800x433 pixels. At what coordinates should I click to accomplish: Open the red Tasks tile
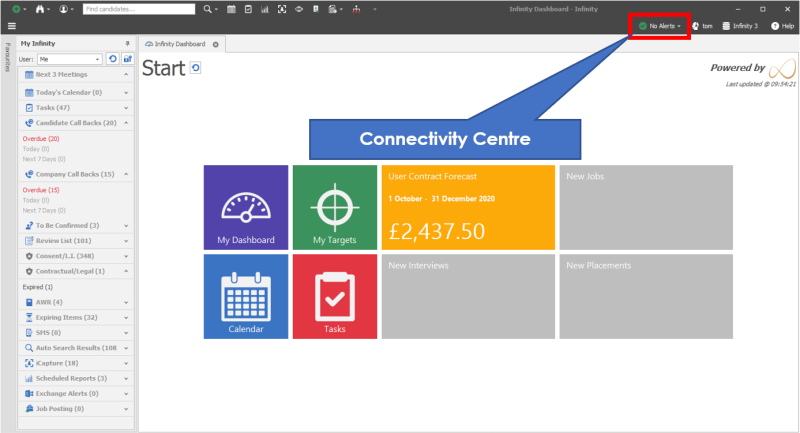click(x=334, y=297)
